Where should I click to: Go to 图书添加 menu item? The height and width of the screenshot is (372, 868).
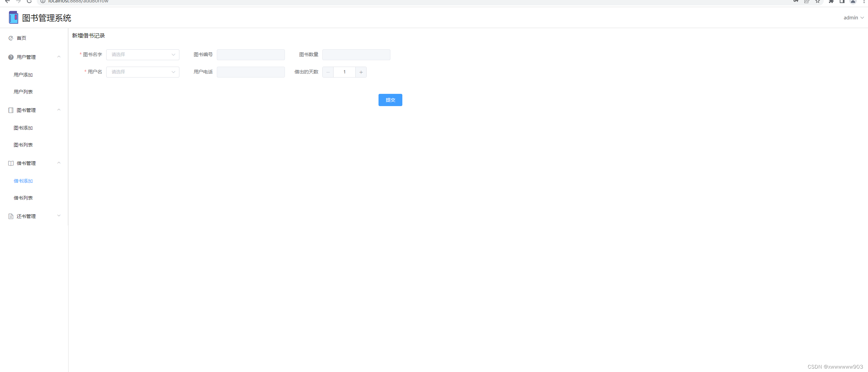point(23,128)
